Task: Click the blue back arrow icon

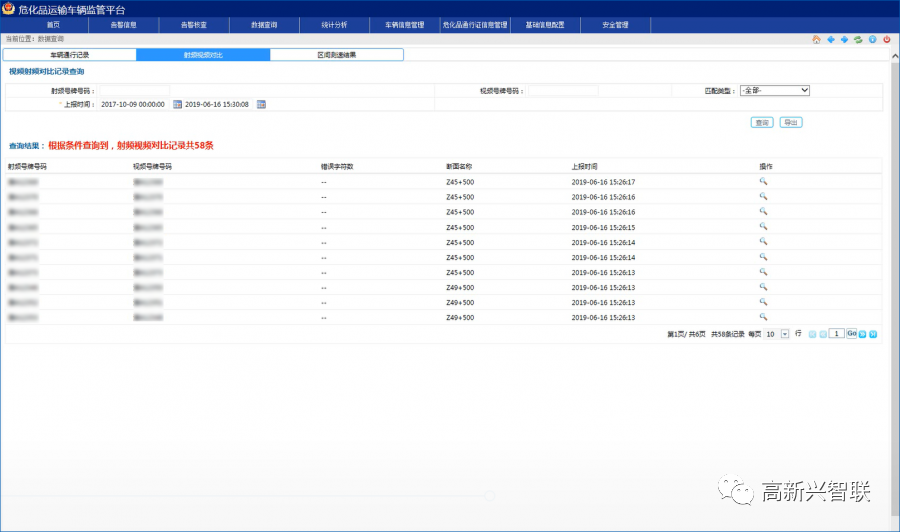Action: 830,39
